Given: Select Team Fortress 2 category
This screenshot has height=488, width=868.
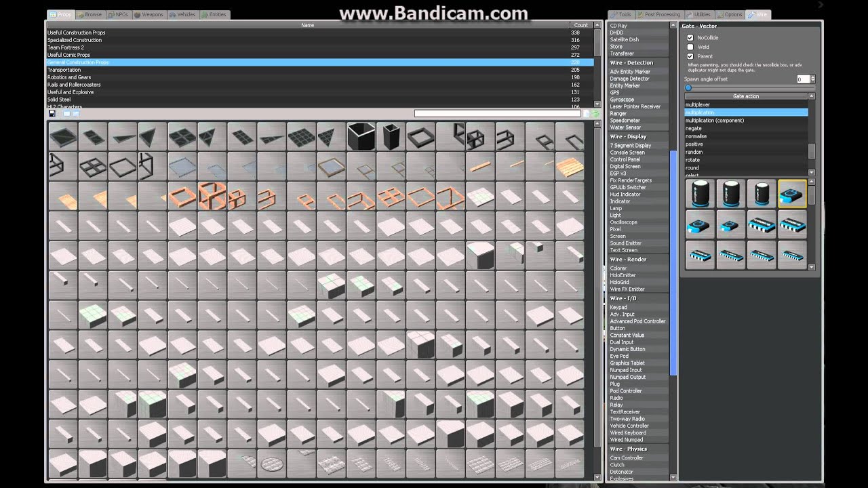Looking at the screenshot, I should 319,47.
